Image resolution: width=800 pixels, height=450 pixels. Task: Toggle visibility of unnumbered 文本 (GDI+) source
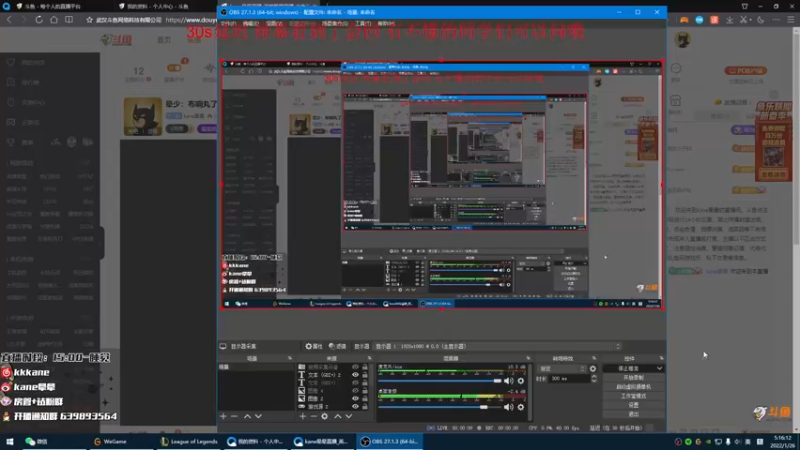[355, 383]
